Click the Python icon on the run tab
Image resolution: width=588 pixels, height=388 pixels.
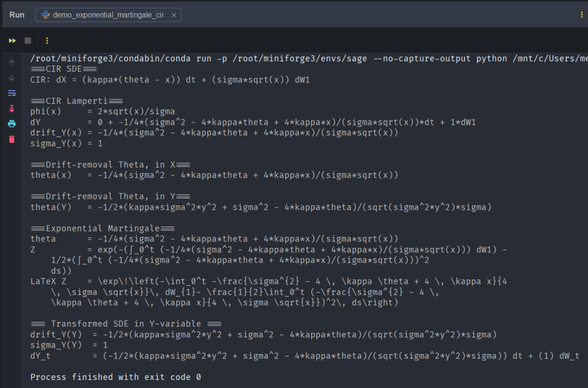tap(45, 16)
